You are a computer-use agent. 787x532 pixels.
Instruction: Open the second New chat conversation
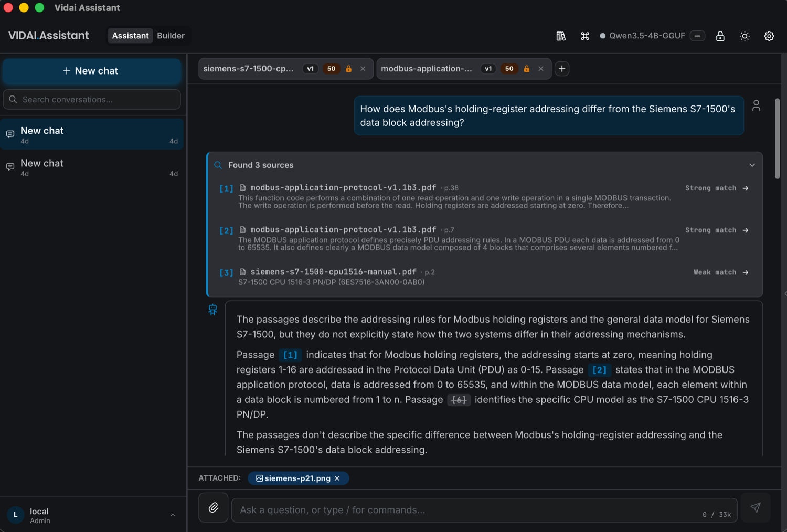[x=92, y=167]
